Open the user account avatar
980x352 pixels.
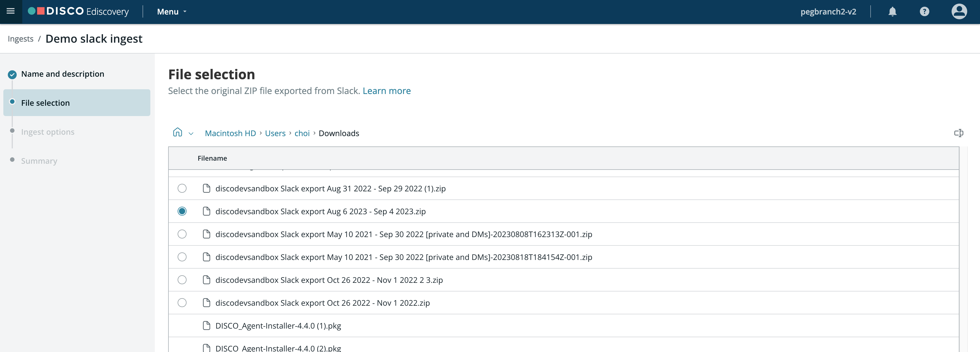point(959,12)
